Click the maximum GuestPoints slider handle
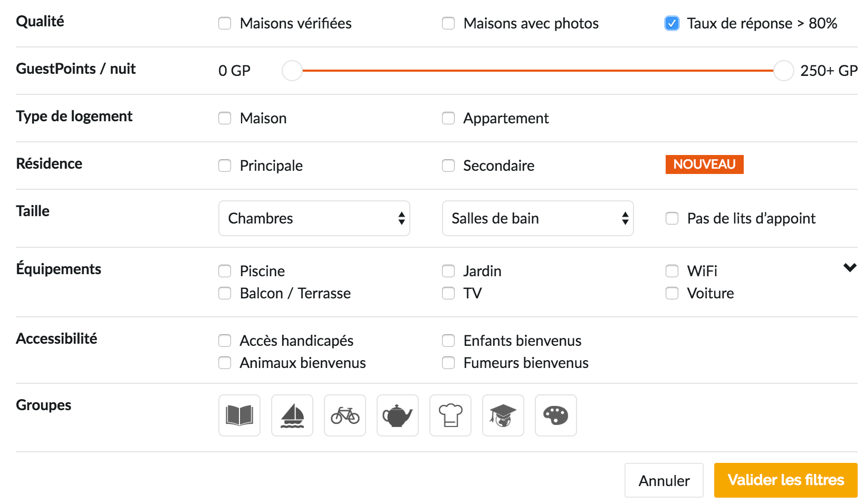This screenshot has height=504, width=864. tap(783, 71)
